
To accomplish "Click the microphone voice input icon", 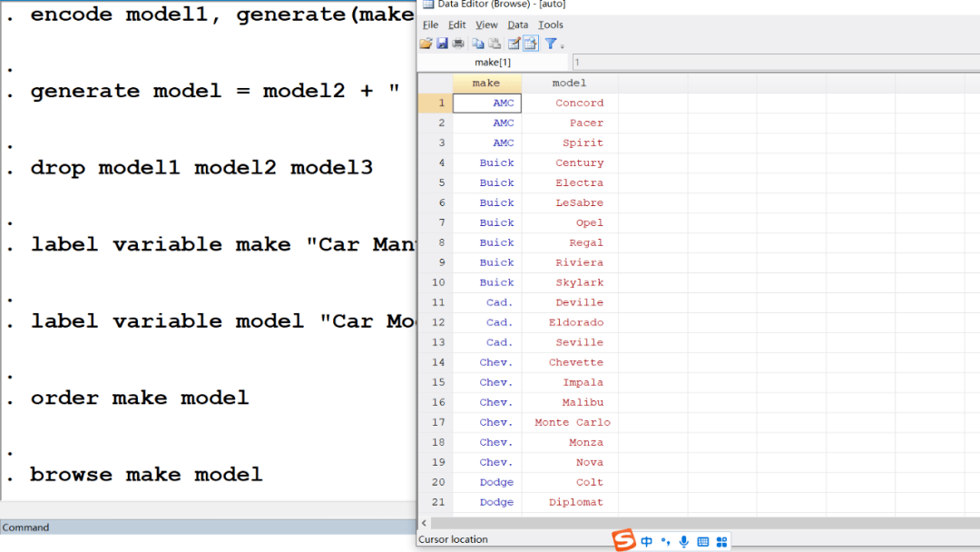I will click(x=684, y=541).
